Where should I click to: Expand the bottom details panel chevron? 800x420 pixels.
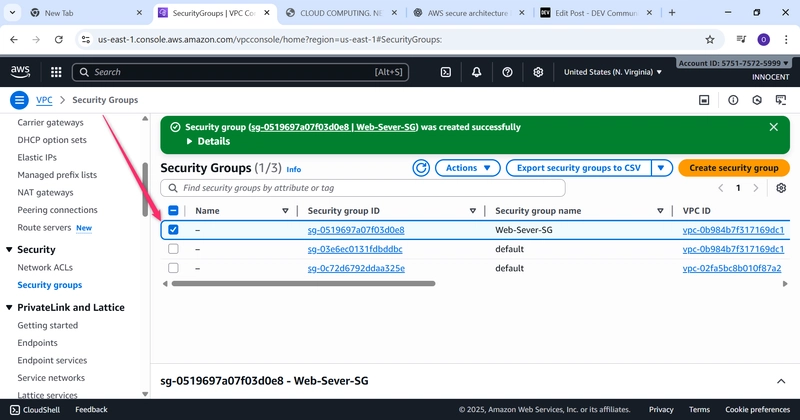click(781, 381)
